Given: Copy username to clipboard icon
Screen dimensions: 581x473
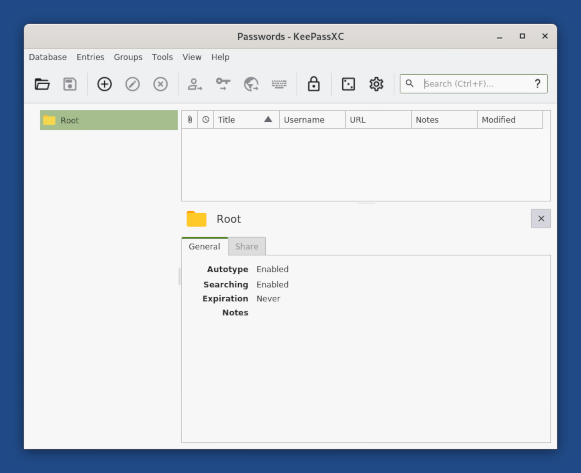Looking at the screenshot, I should click(195, 84).
